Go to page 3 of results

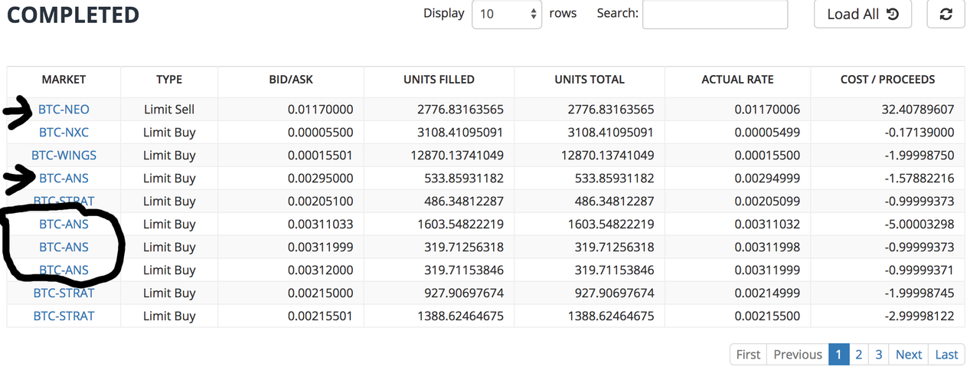pyautogui.click(x=879, y=354)
